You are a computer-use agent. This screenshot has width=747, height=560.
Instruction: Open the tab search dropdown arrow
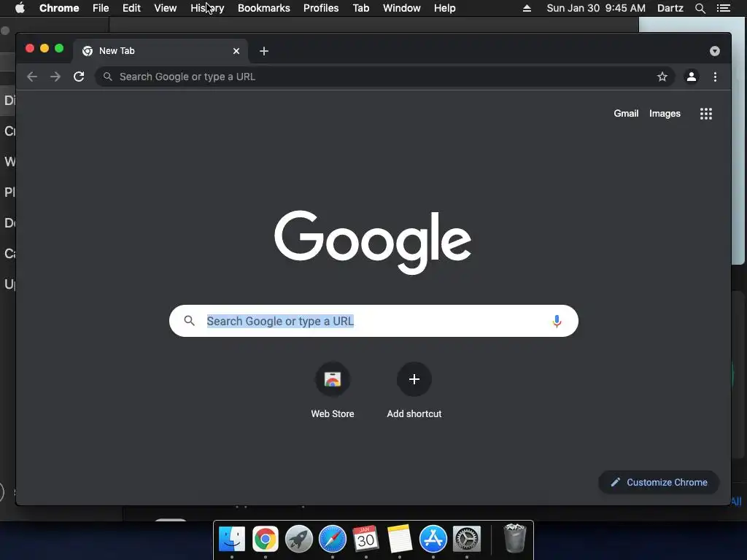[x=714, y=51]
